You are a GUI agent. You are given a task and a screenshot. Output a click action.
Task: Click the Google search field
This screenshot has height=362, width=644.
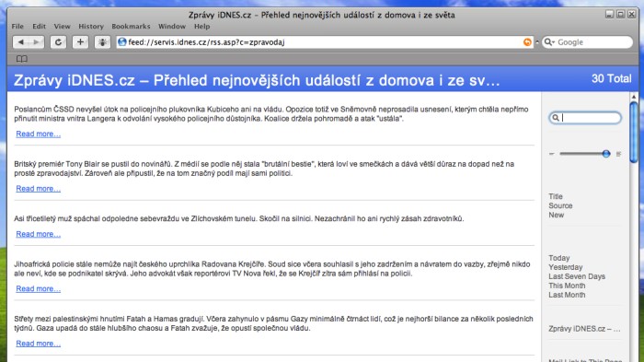587,42
